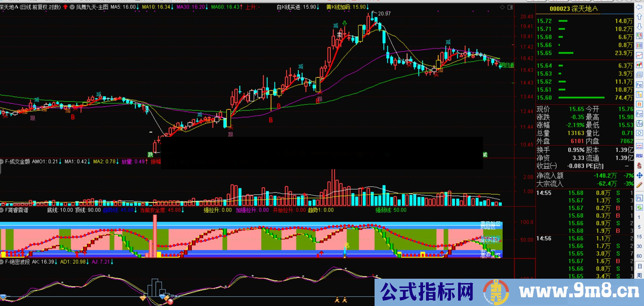Click the AD1: 20.98 label

tap(73, 262)
